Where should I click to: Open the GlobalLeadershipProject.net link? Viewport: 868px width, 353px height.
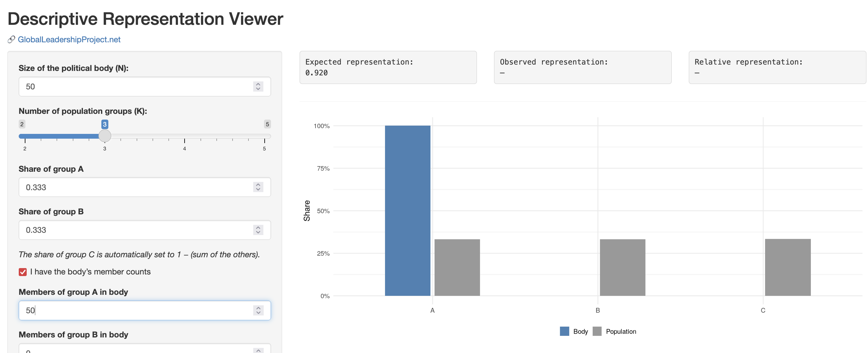pos(69,39)
